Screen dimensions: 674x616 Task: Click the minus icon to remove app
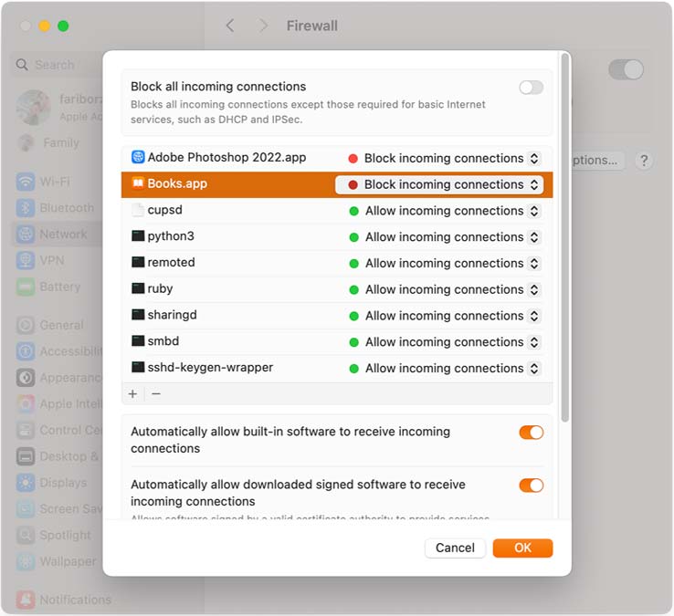click(156, 394)
